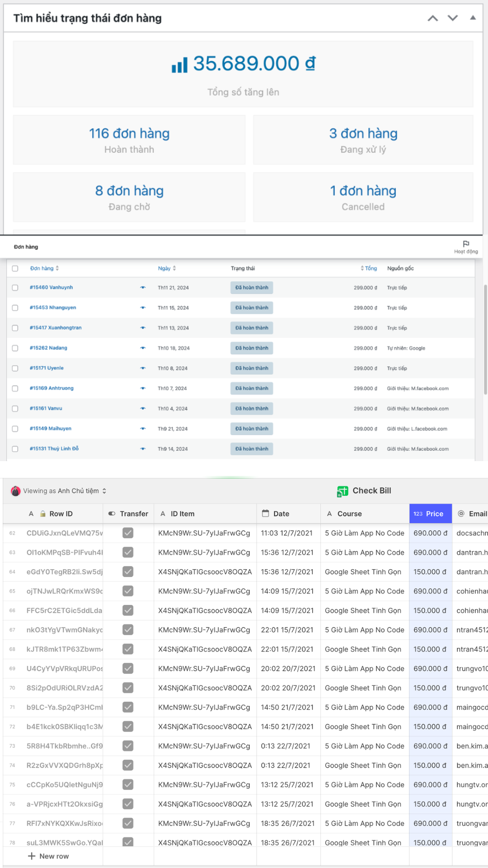Open the 116 đơn hàng Hoàn thành card
Screen dimensions: 488x868
[x=129, y=140]
